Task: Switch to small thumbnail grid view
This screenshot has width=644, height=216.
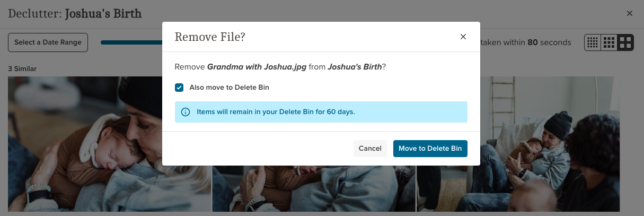Action: [x=593, y=42]
